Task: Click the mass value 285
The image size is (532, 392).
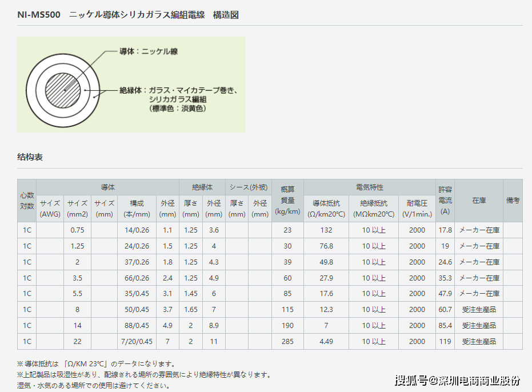Action: click(287, 342)
